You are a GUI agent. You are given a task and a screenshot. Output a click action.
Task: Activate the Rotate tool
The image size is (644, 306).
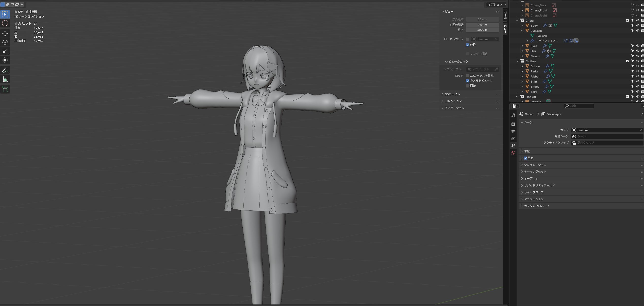(5, 42)
